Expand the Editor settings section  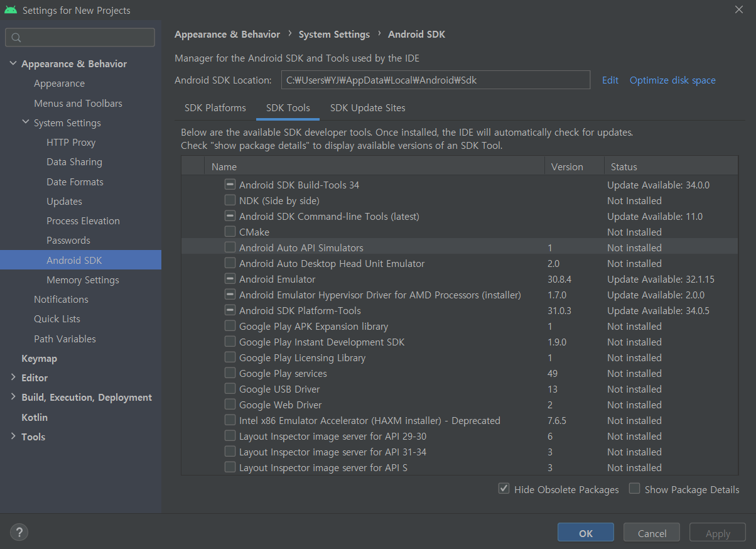click(13, 378)
